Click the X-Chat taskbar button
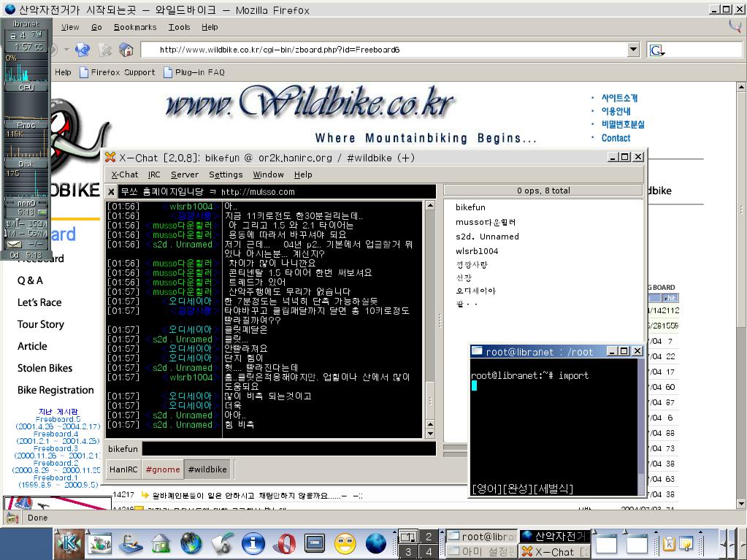Screen dimensions: 747x560 pos(554,552)
